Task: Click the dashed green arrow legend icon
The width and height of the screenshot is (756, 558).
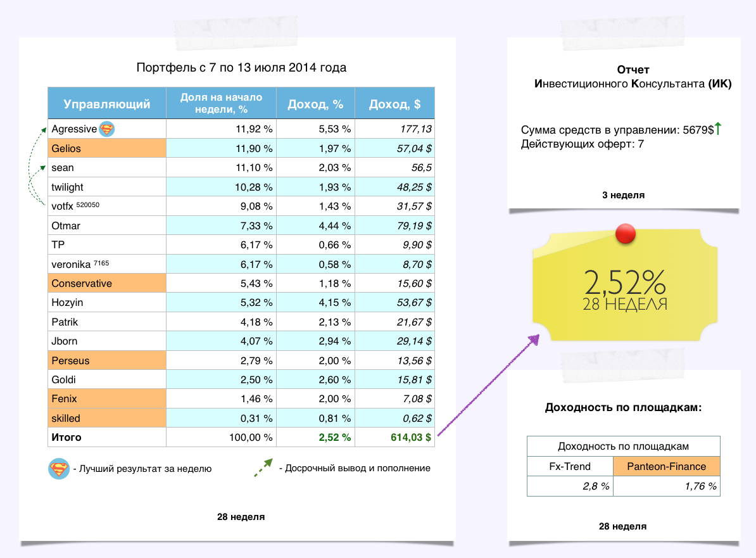Action: (263, 467)
